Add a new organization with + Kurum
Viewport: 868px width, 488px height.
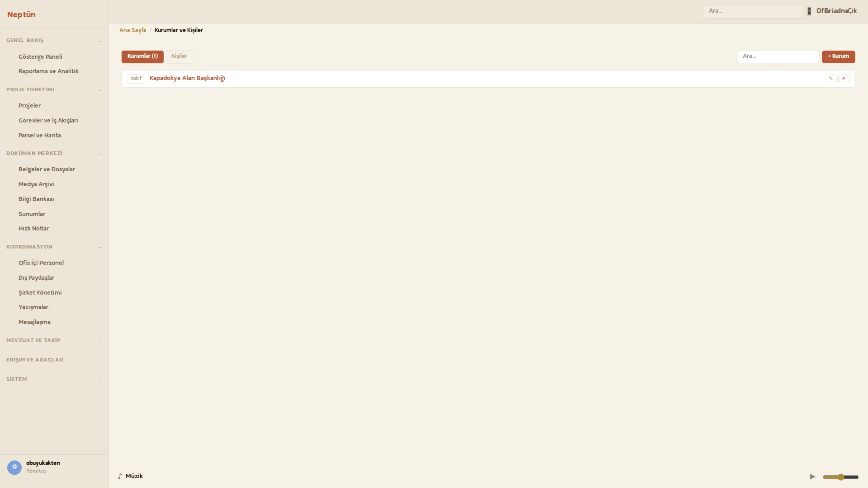(838, 56)
